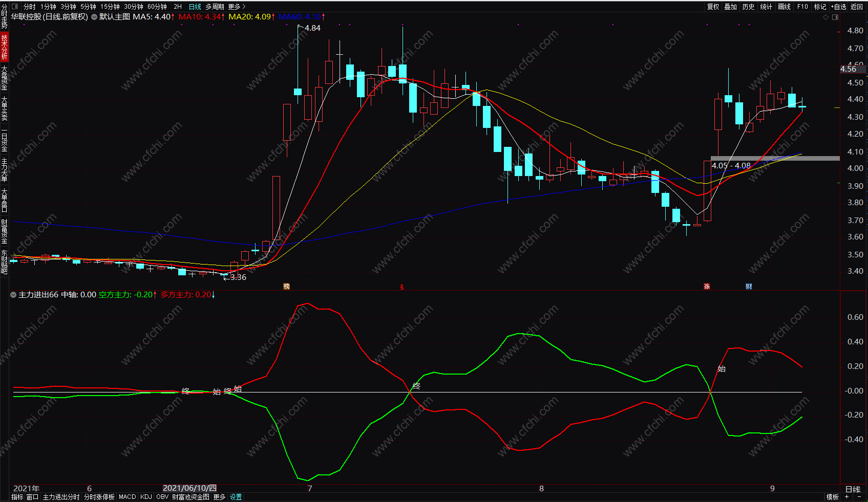The image size is (868, 502).
Task: Click the 2021/06/10/四 date label
Action: click(x=189, y=488)
